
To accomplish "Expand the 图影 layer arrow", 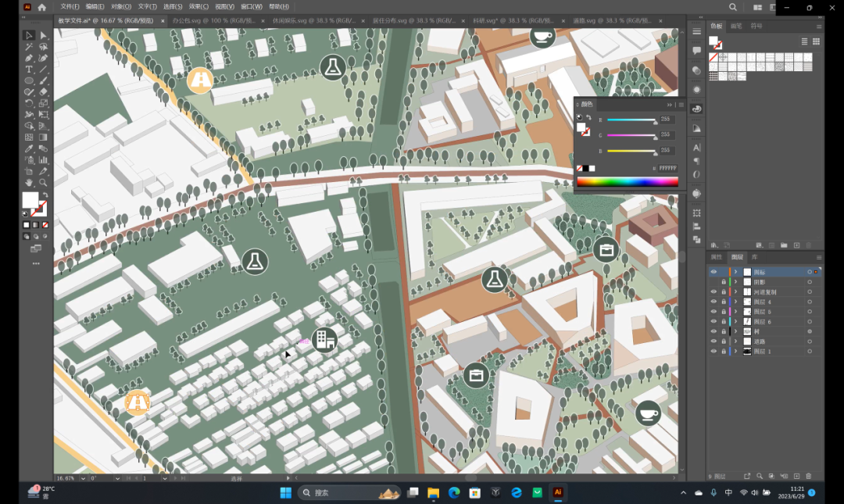I will pos(736,281).
